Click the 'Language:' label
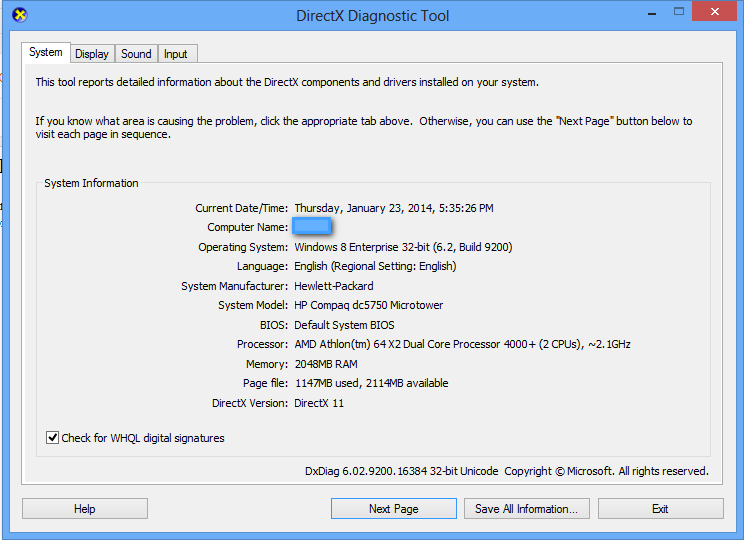The image size is (744, 540). click(262, 266)
